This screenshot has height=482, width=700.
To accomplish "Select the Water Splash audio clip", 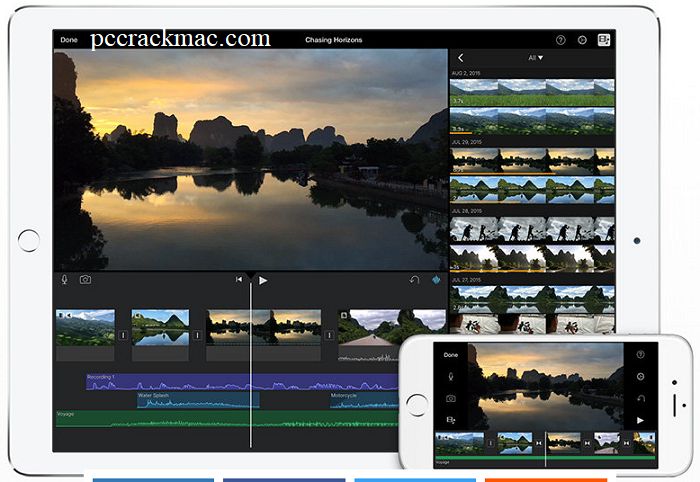I will 198,399.
